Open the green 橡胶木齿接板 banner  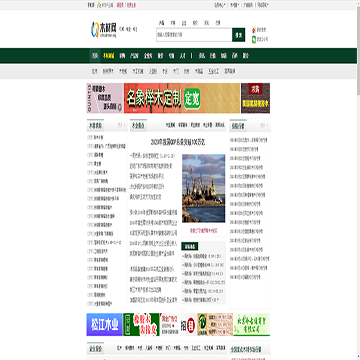tap(141, 325)
